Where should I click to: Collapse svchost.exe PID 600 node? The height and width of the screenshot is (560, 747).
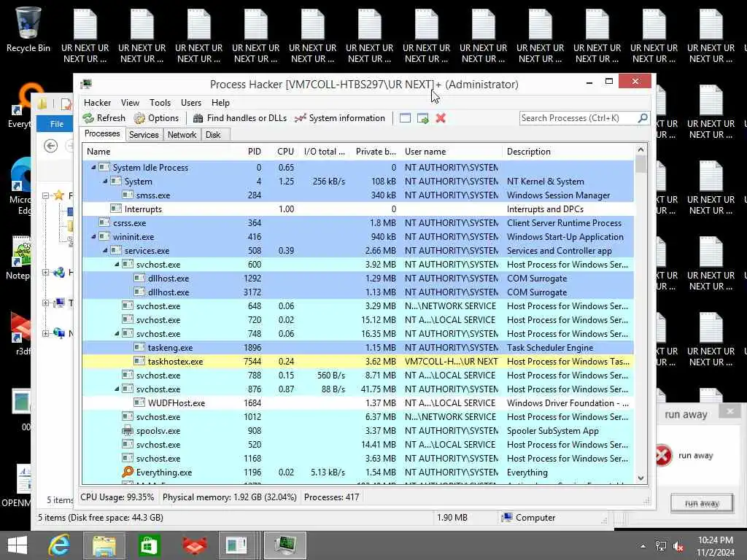[117, 264]
